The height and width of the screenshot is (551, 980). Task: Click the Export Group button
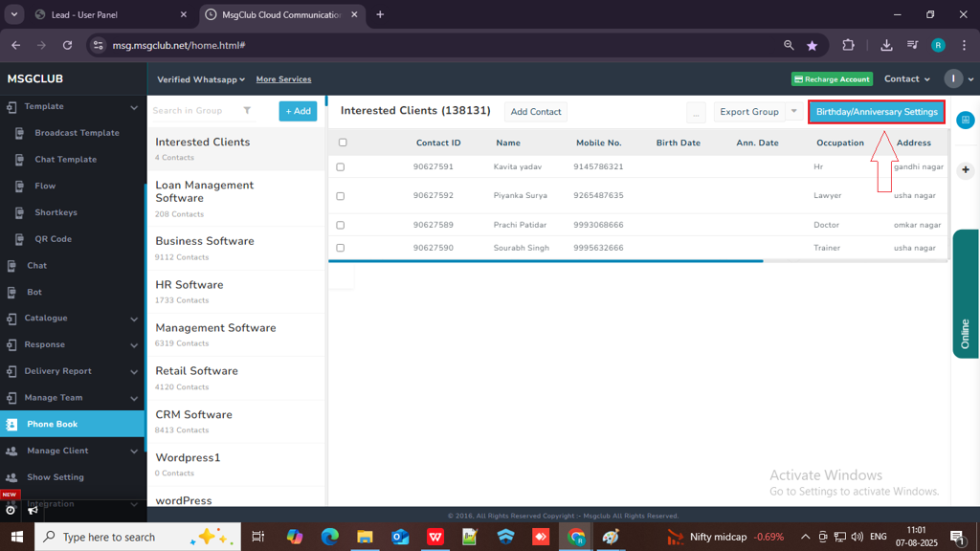(749, 112)
